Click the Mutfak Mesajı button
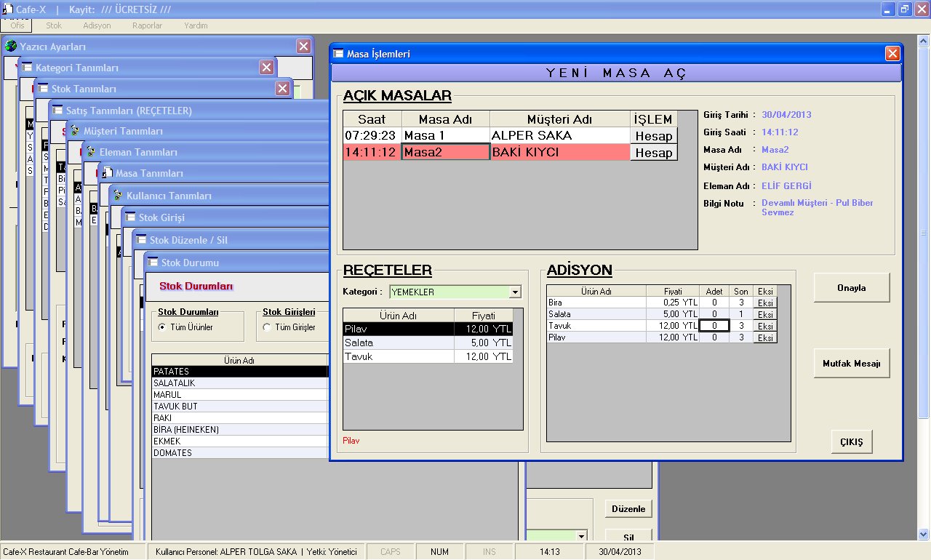The width and height of the screenshot is (931, 560). 851,364
